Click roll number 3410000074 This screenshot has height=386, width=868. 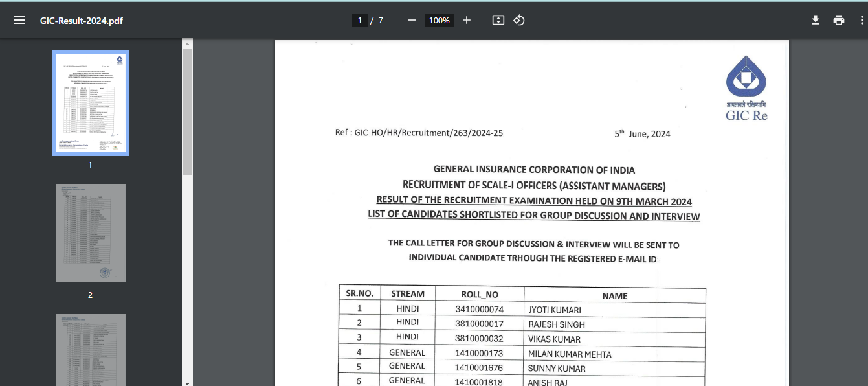479,309
